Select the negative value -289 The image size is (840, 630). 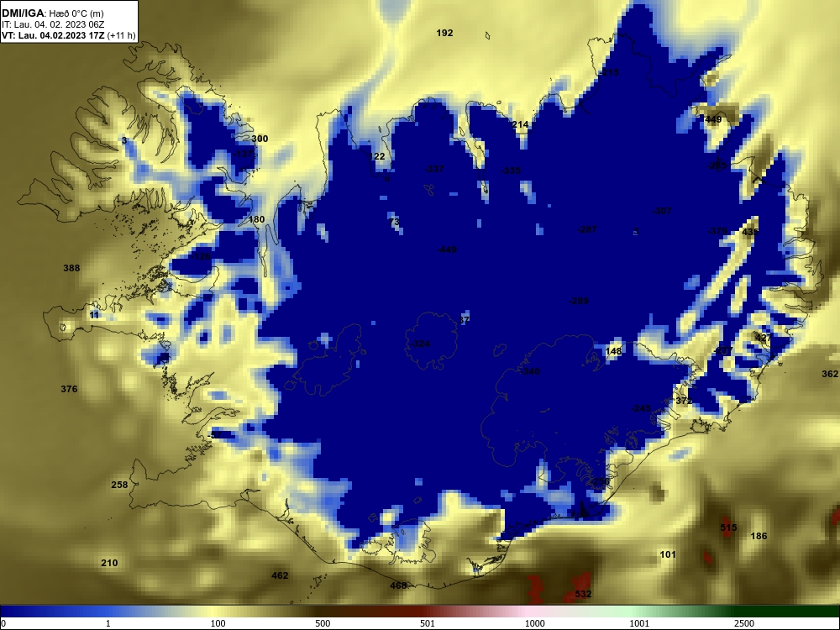579,301
